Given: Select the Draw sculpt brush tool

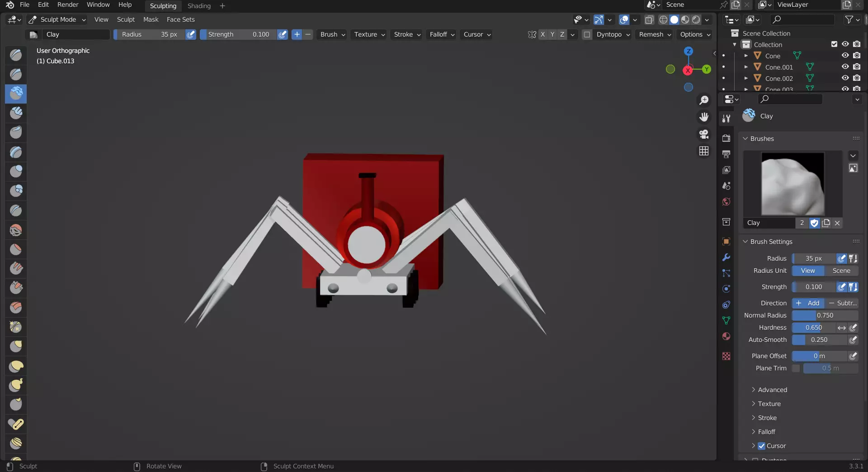Looking at the screenshot, I should click(x=16, y=55).
